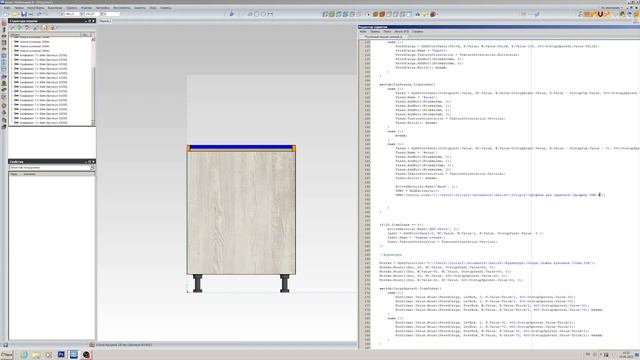Click the undo arrow icon in main toolbar

[40, 14]
